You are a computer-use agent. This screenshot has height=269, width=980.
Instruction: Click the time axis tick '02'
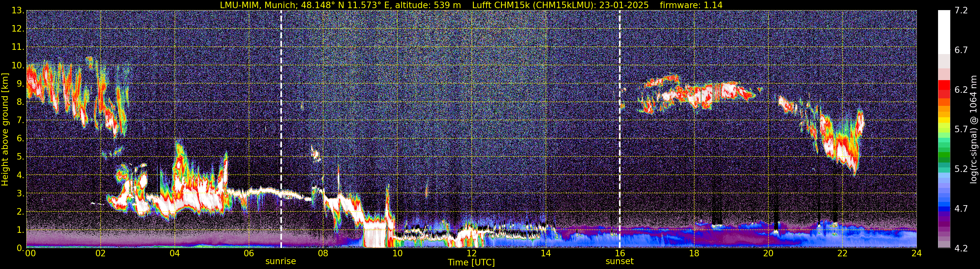101,254
